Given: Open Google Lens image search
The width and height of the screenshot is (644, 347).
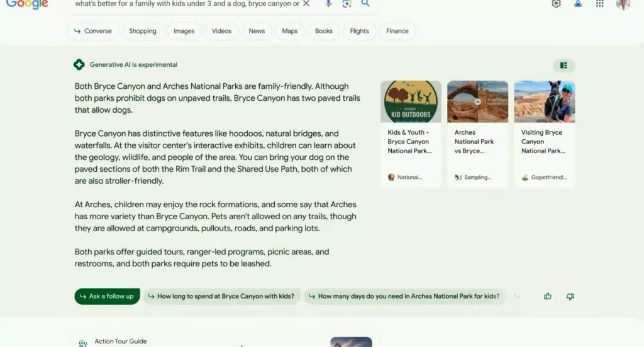Looking at the screenshot, I should [x=347, y=4].
